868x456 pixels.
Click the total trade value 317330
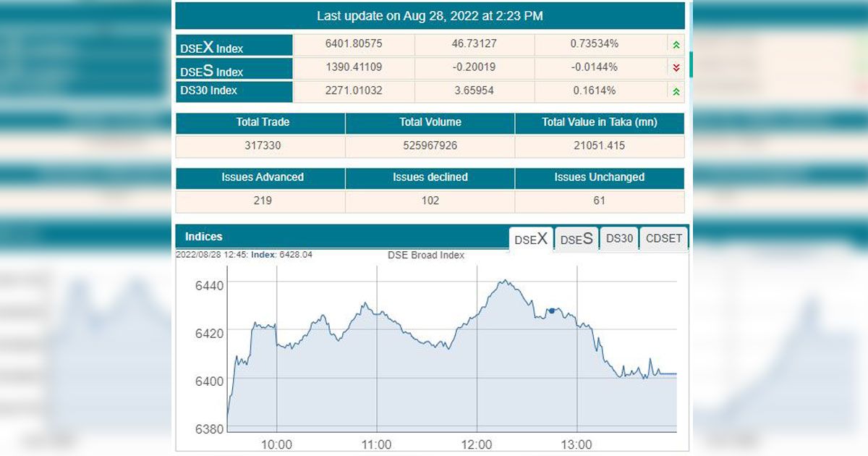tap(263, 145)
